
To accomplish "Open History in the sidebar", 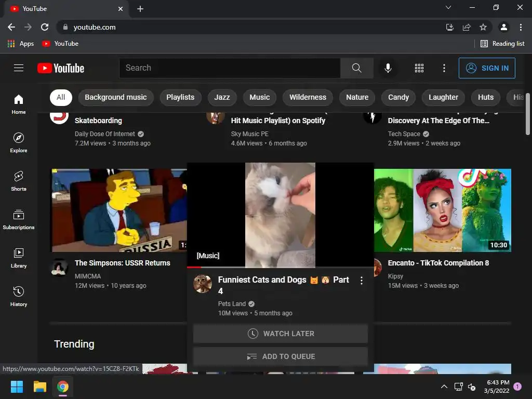I will 19,296.
